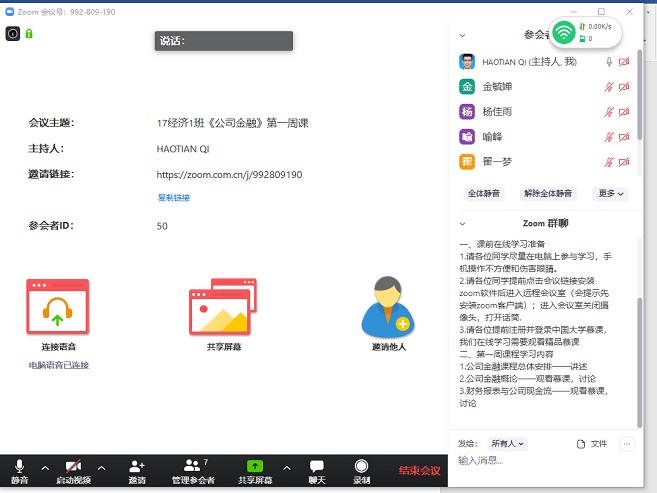Click the 输入消息 chat input field
The height and width of the screenshot is (493, 657).
point(540,461)
